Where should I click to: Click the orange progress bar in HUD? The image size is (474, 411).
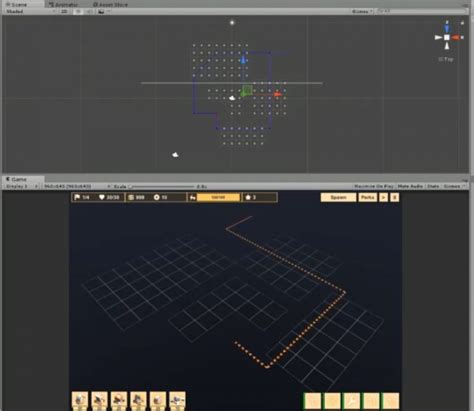(x=218, y=197)
